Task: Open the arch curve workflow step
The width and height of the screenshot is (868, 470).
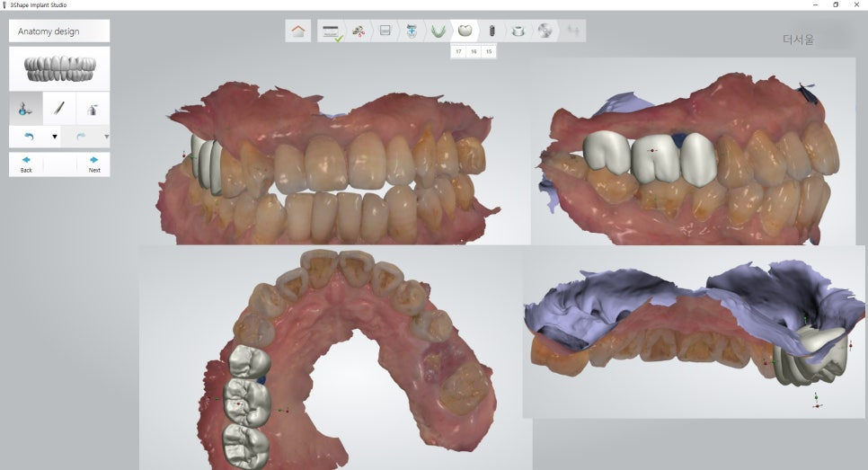Action: point(438,31)
